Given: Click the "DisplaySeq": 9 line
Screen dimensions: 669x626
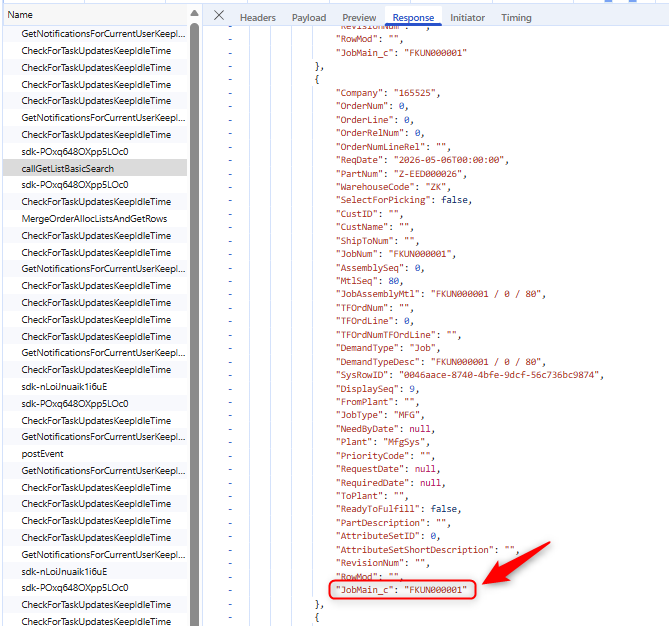Looking at the screenshot, I should coord(377,389).
